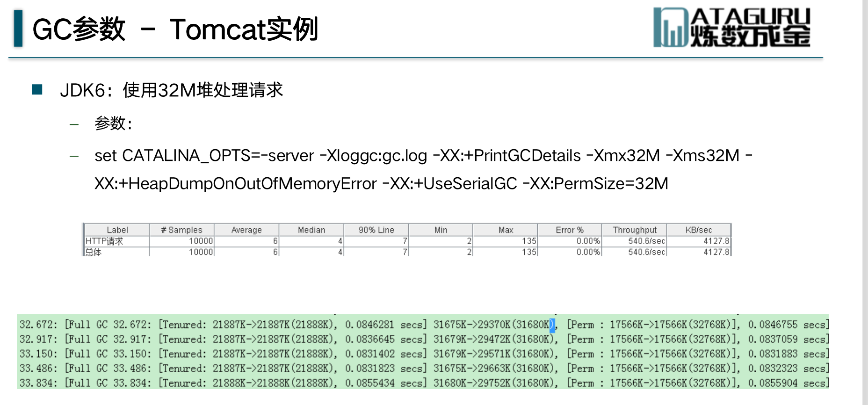Click the GC log timestamp "33.834:"
Screen dimensions: 868x405
tap(38, 383)
